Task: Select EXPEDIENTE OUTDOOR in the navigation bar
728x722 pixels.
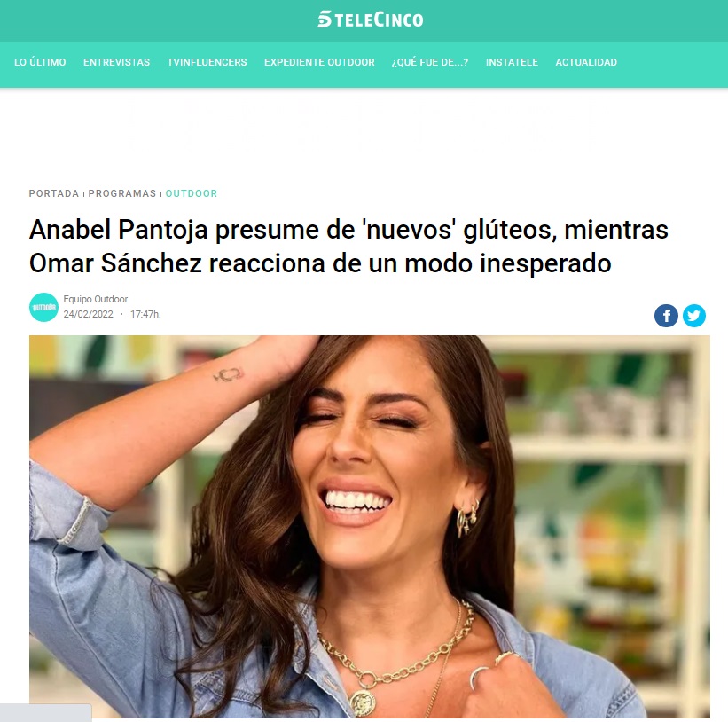Action: (x=319, y=62)
